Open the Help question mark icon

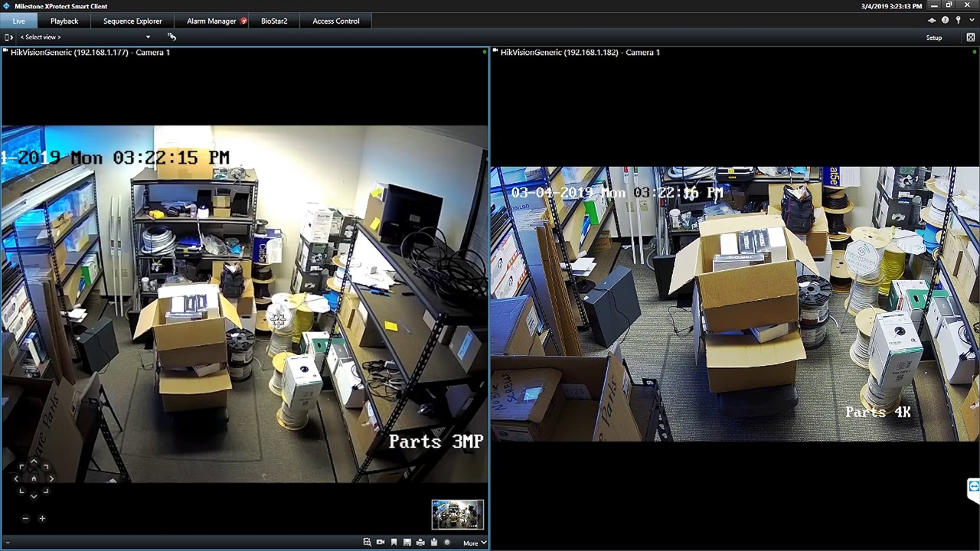pos(945,21)
